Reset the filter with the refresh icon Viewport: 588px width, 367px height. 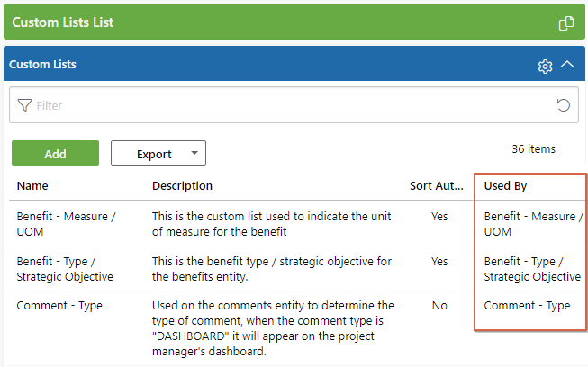(x=564, y=105)
